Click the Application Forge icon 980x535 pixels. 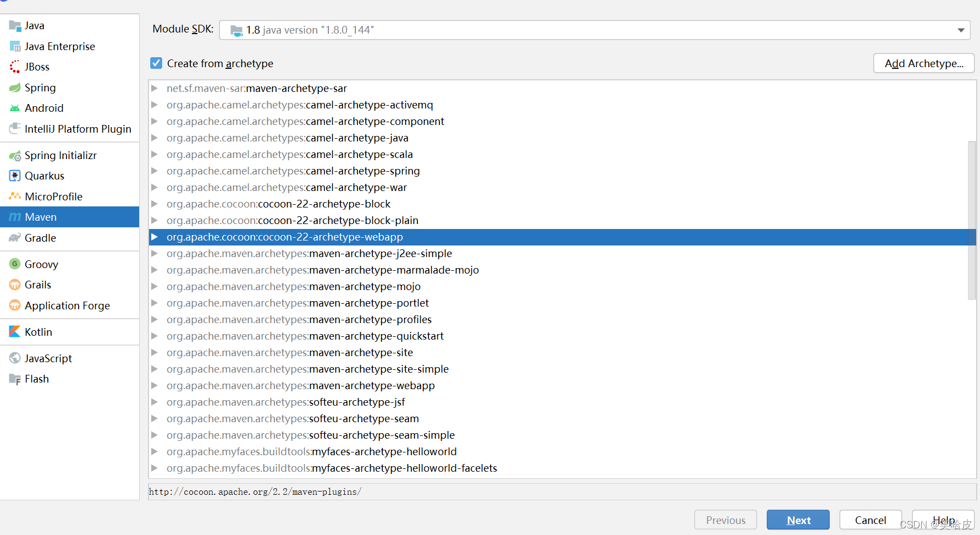point(15,305)
